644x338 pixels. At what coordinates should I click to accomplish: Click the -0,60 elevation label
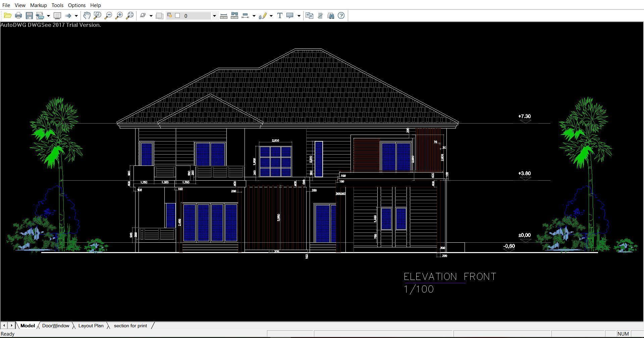pos(509,246)
